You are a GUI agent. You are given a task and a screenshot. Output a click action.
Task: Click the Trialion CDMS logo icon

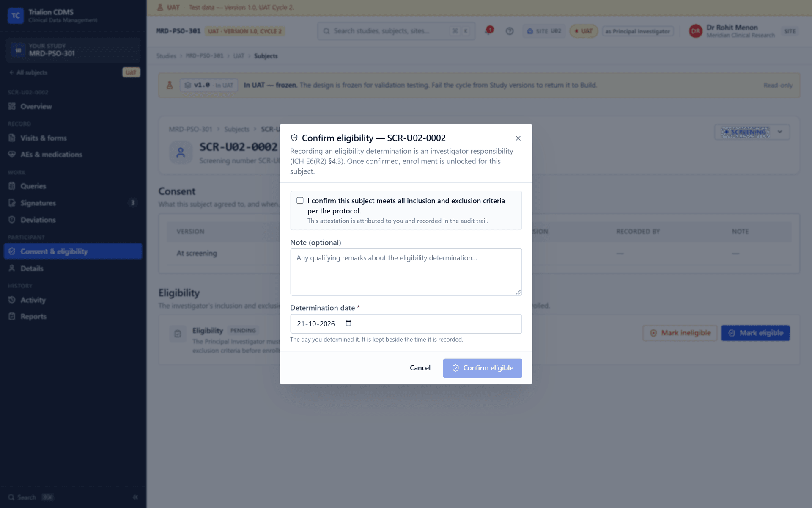pos(16,16)
